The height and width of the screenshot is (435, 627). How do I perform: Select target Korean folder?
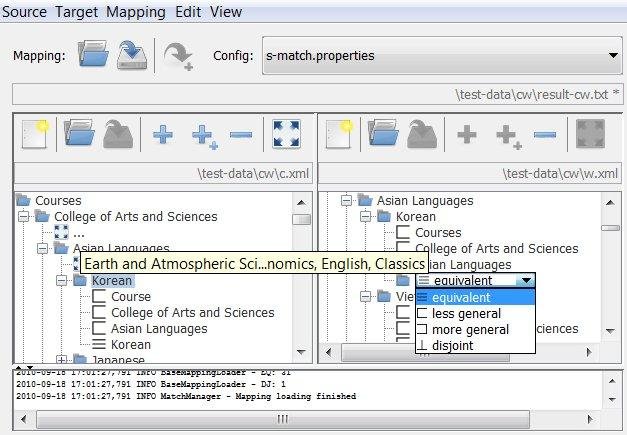416,217
